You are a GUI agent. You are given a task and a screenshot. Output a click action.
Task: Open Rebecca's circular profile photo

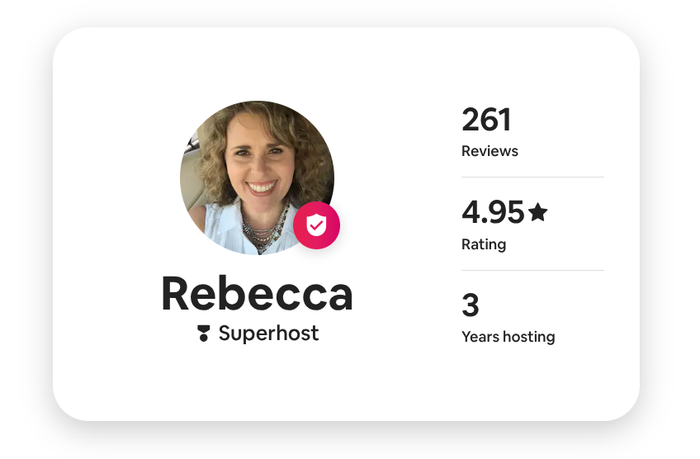coord(256,176)
